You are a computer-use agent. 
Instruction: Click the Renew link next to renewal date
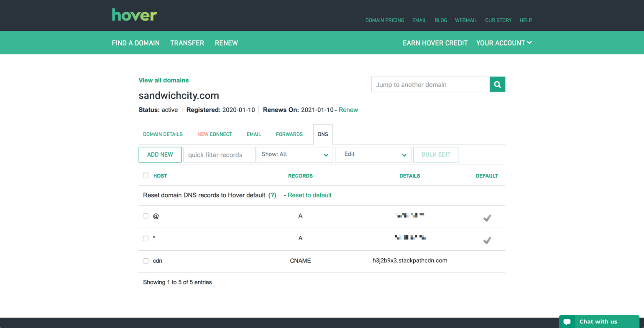pos(348,110)
